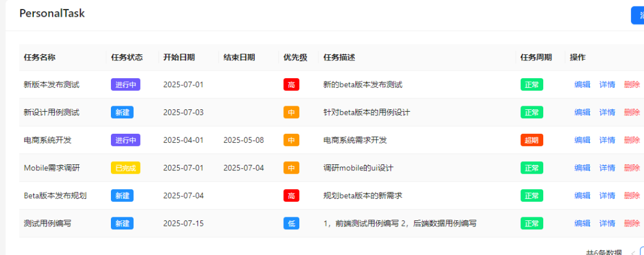
Task: Click description 针对beta版本的用例设计
Action: coord(366,112)
